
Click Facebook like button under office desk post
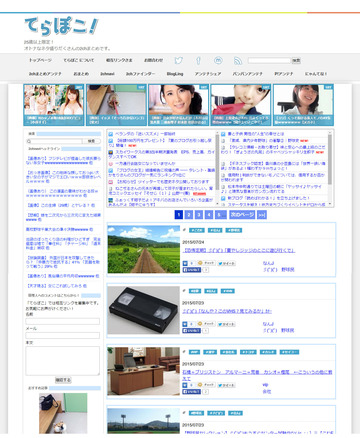pos(192,392)
